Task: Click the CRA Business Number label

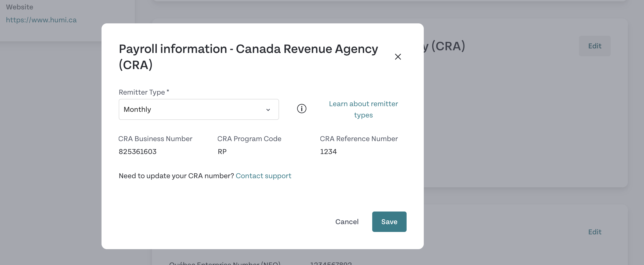Action: click(155, 139)
